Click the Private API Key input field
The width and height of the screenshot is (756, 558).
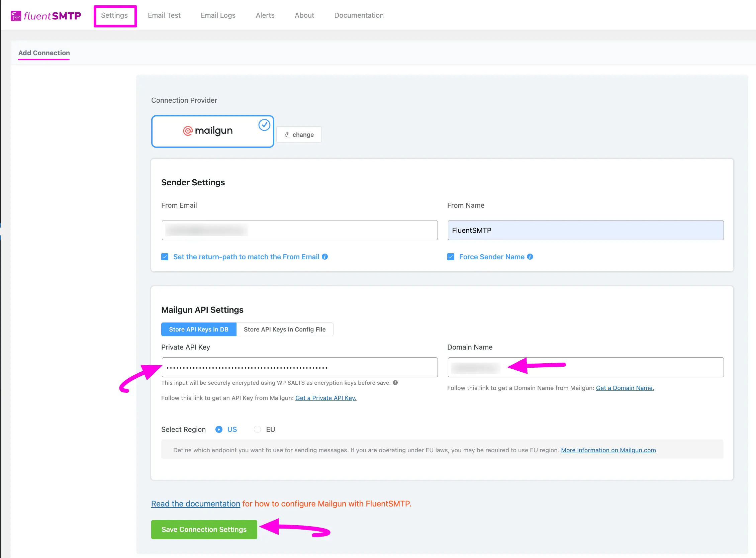click(x=300, y=368)
